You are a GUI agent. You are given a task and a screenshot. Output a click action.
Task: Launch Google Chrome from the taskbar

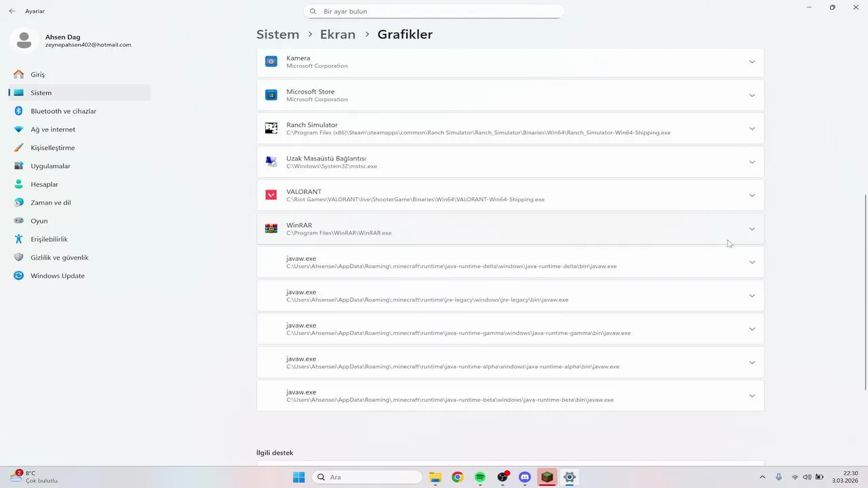(458, 477)
